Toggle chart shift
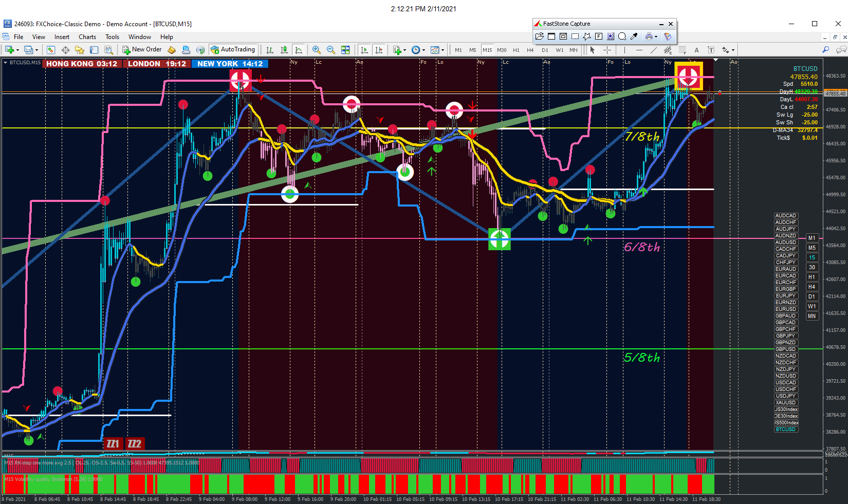Image resolution: width=848 pixels, height=504 pixels. (379, 50)
